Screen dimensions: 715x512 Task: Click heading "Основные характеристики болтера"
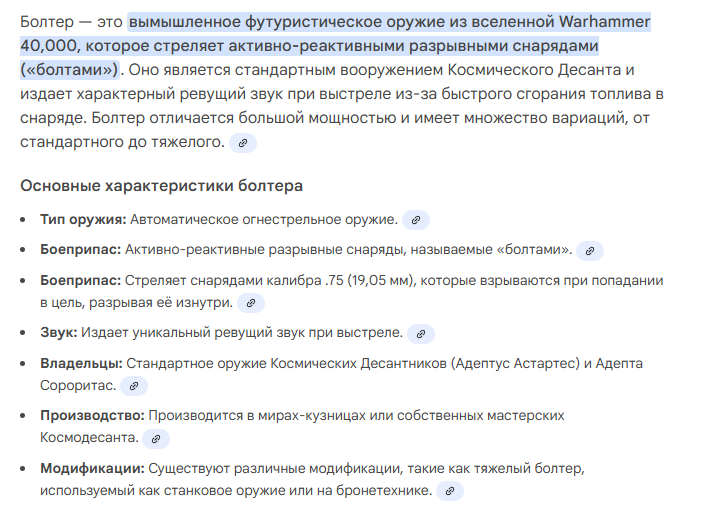pyautogui.click(x=161, y=186)
